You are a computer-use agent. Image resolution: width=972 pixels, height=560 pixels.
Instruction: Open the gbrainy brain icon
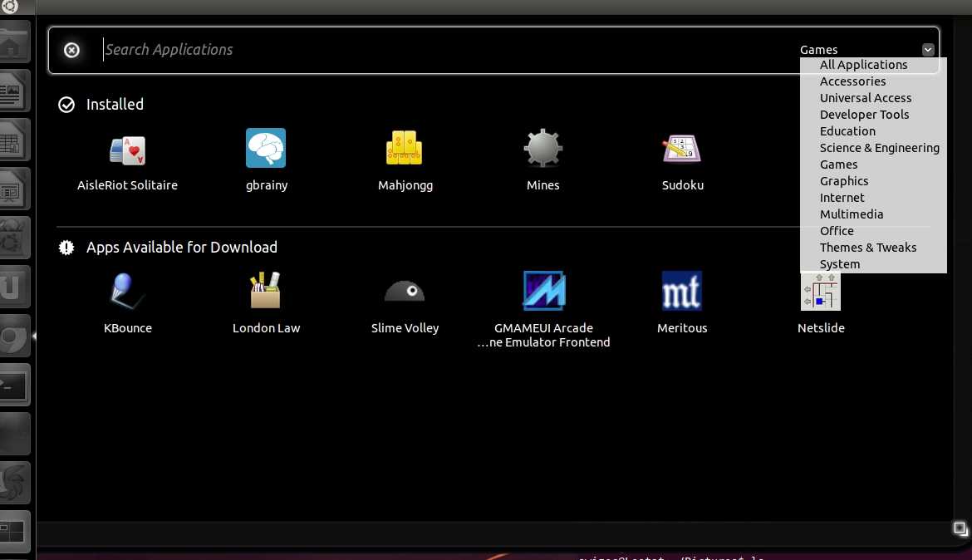pyautogui.click(x=266, y=149)
